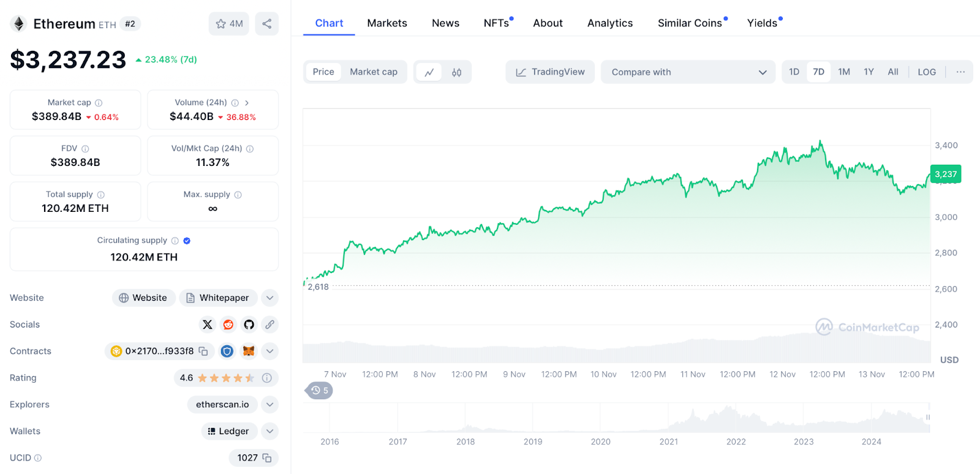
Task: Show Max. supply info icon
Action: [x=238, y=195]
